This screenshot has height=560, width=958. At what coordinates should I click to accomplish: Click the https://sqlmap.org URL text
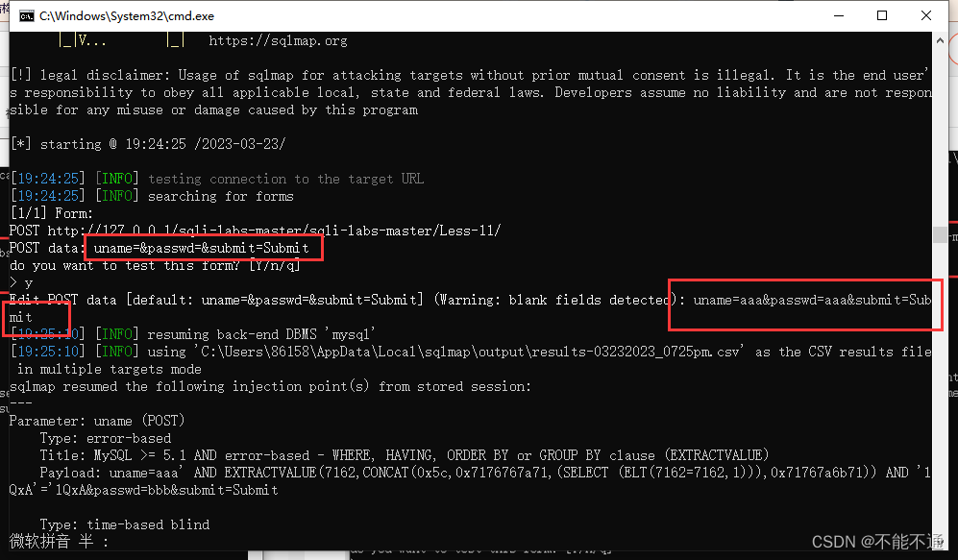[278, 41]
